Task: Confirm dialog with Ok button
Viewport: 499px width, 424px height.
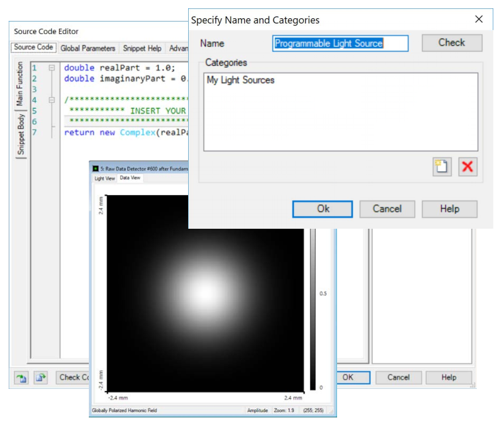Action: point(322,209)
